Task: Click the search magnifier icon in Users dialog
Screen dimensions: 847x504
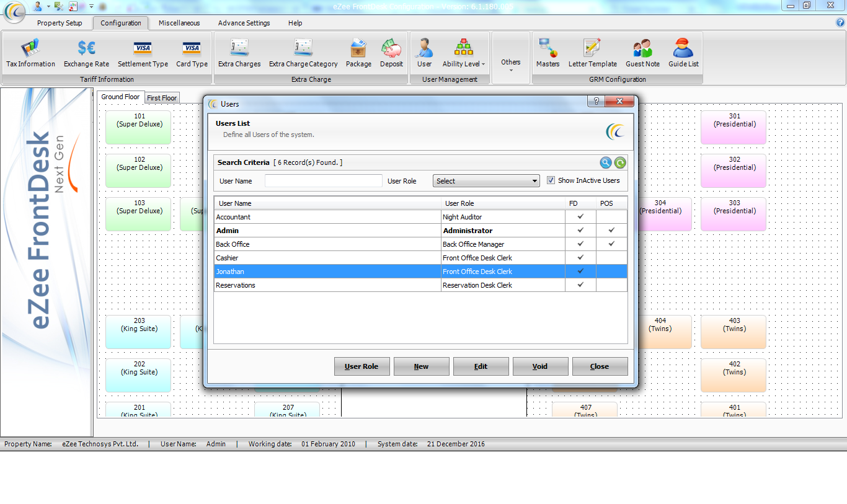Action: click(606, 163)
